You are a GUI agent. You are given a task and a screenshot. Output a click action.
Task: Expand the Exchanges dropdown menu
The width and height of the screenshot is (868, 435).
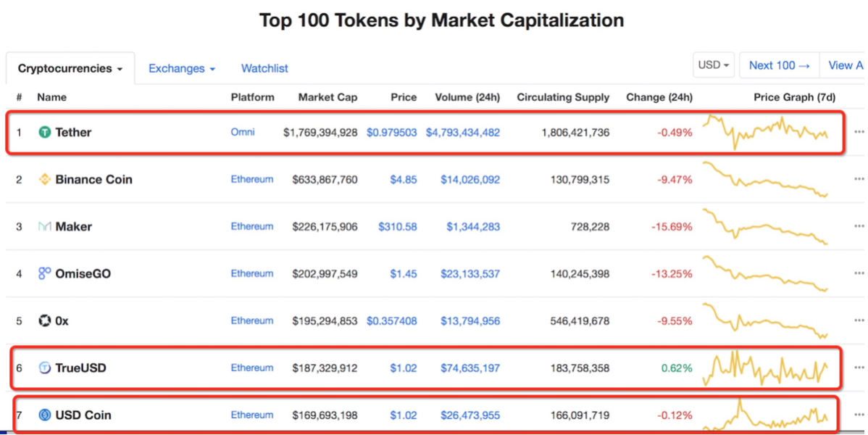[182, 68]
